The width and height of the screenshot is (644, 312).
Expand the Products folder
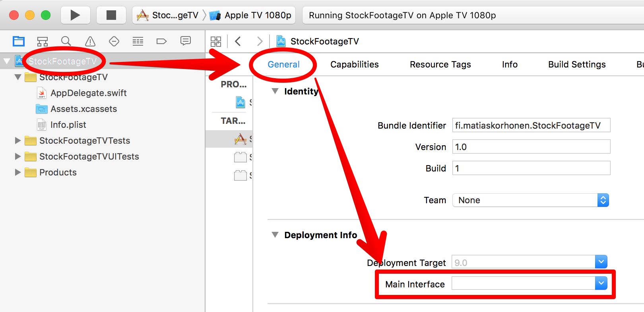(x=17, y=172)
